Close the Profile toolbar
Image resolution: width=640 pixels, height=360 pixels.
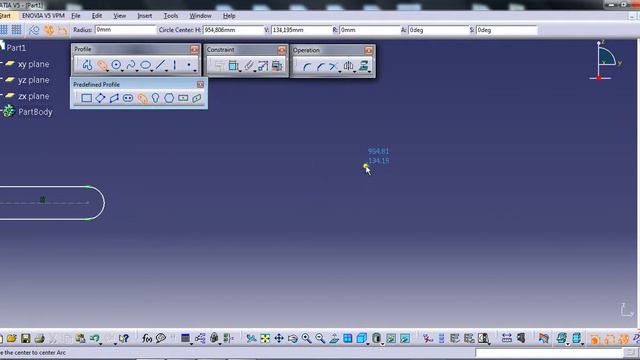194,49
